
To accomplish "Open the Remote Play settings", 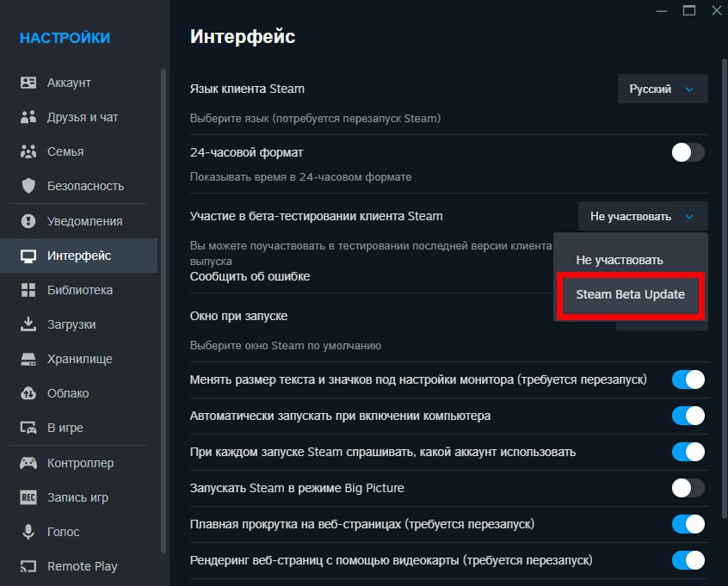I will (x=79, y=566).
